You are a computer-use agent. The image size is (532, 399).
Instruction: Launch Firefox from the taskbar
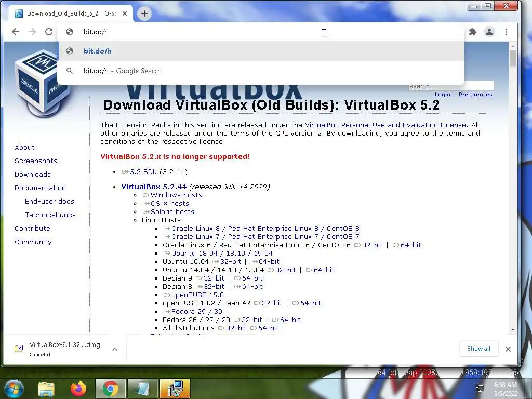(78, 389)
